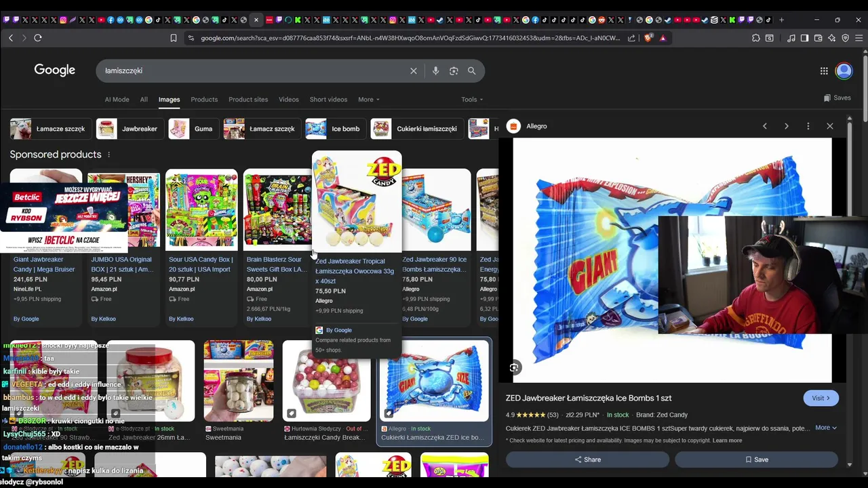Open the Tools dropdown

coord(472,100)
